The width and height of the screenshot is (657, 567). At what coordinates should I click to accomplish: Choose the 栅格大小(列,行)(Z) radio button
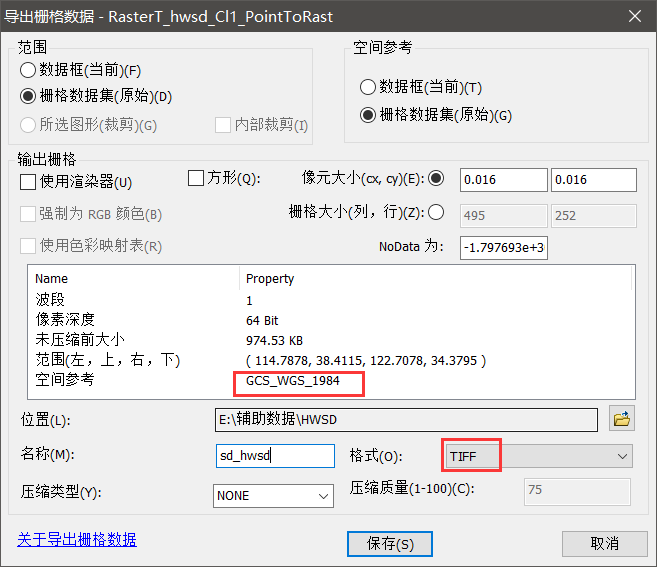(x=436, y=212)
